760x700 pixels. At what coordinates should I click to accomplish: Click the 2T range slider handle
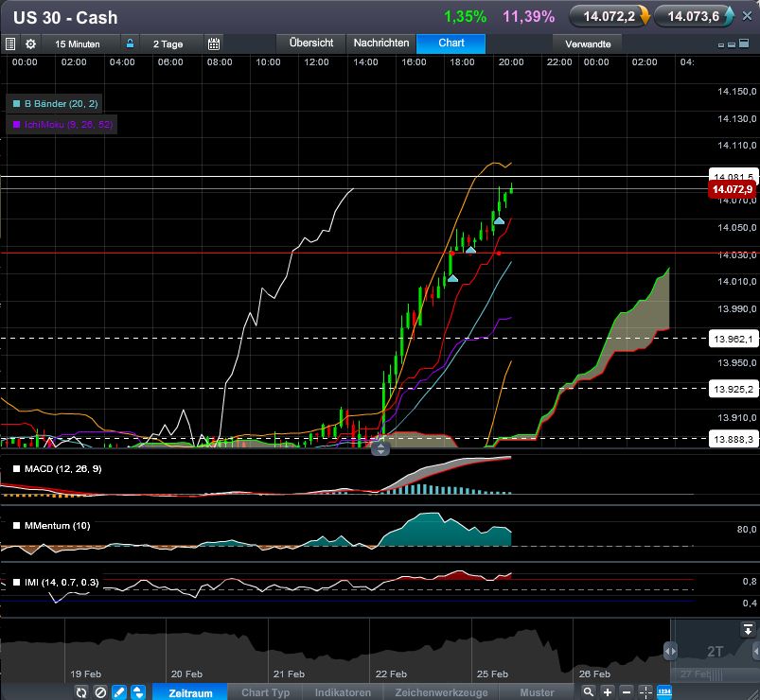pos(670,651)
